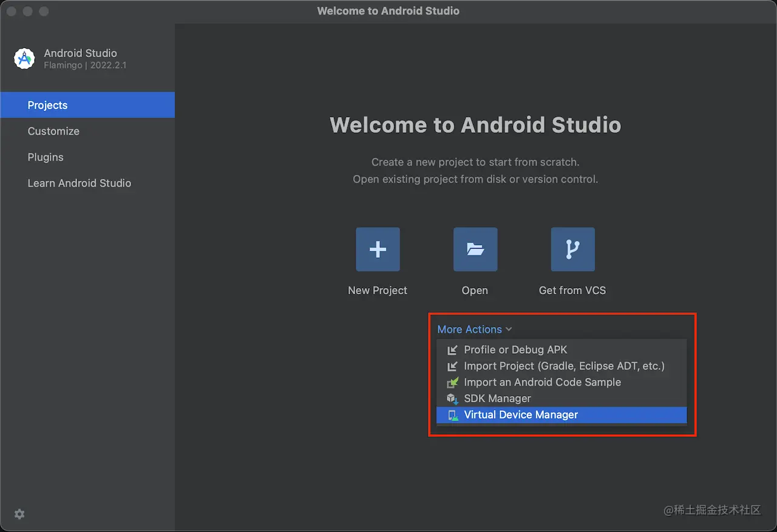
Task: Select the Projects tab
Action: point(87,105)
